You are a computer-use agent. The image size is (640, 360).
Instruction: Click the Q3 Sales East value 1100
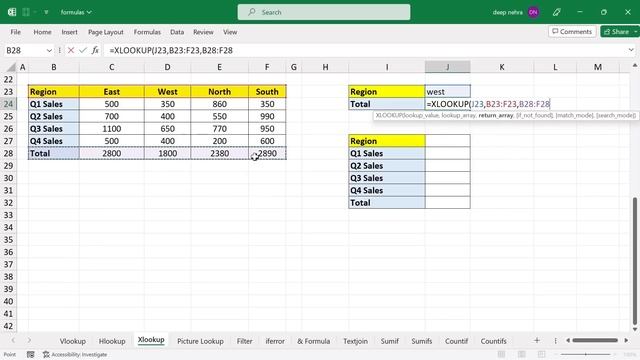[x=111, y=129]
